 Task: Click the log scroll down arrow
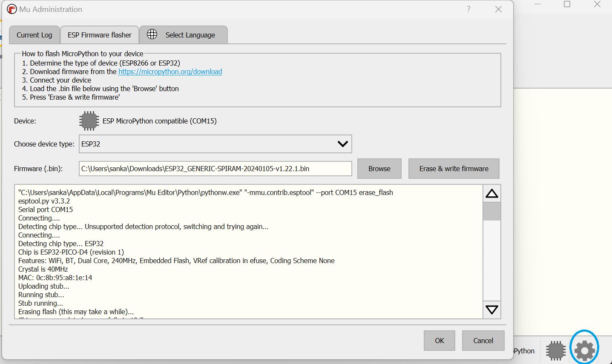click(x=492, y=310)
